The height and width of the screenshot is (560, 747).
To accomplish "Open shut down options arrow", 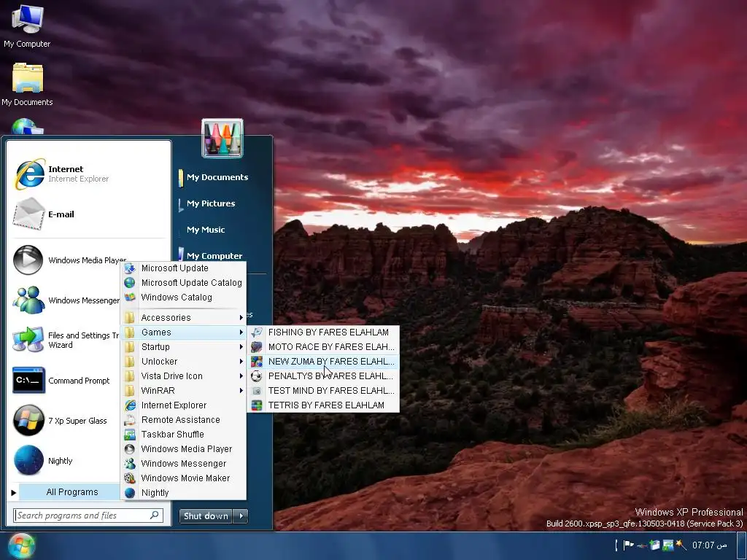I will coord(241,516).
